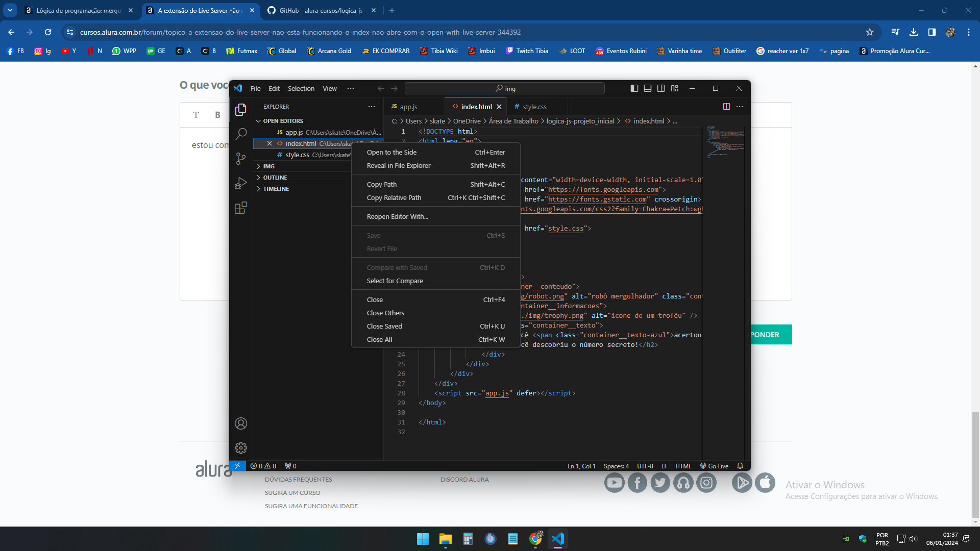Click the VS Code command center search box

point(504,88)
